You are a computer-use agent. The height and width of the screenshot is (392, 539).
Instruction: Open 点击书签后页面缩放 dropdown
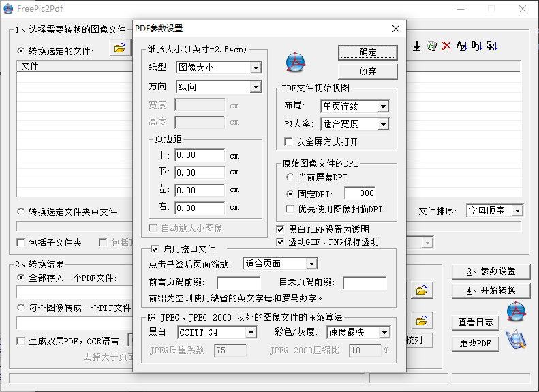311,264
